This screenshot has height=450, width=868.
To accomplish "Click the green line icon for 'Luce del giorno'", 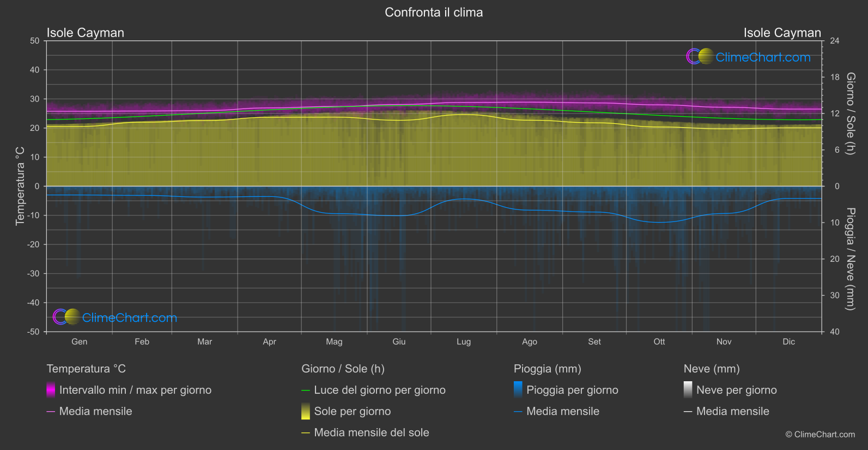I will tap(306, 391).
